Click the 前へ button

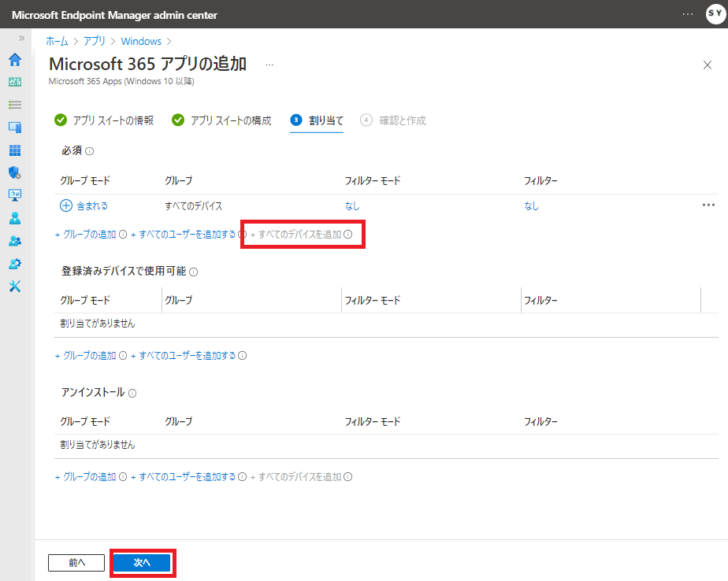pyautogui.click(x=76, y=563)
